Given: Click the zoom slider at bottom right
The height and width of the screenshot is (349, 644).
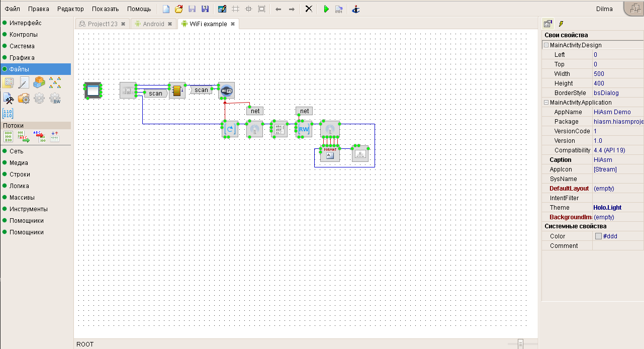Looking at the screenshot, I should 520,344.
